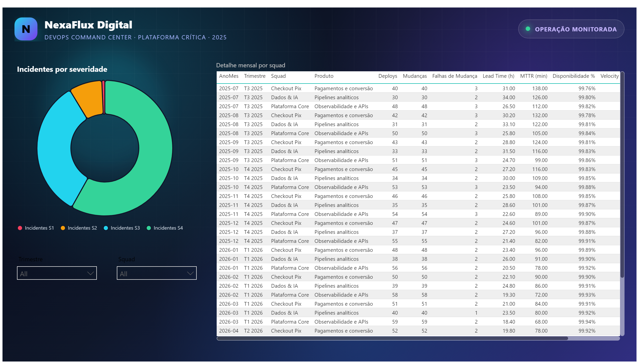Click Lead Time value 21.40
Image resolution: width=639 pixels, height=364 pixels.
click(509, 241)
